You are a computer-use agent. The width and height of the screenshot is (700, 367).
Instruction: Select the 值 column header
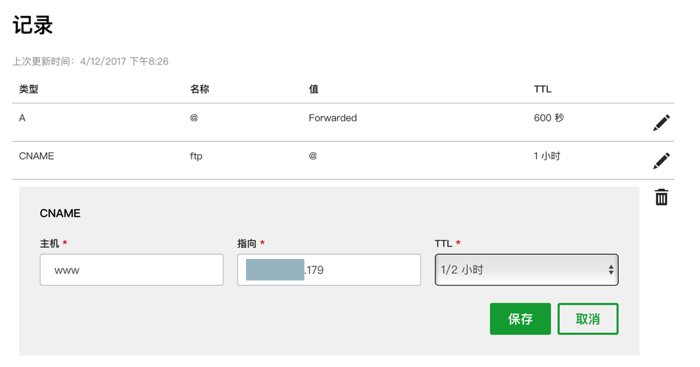313,89
